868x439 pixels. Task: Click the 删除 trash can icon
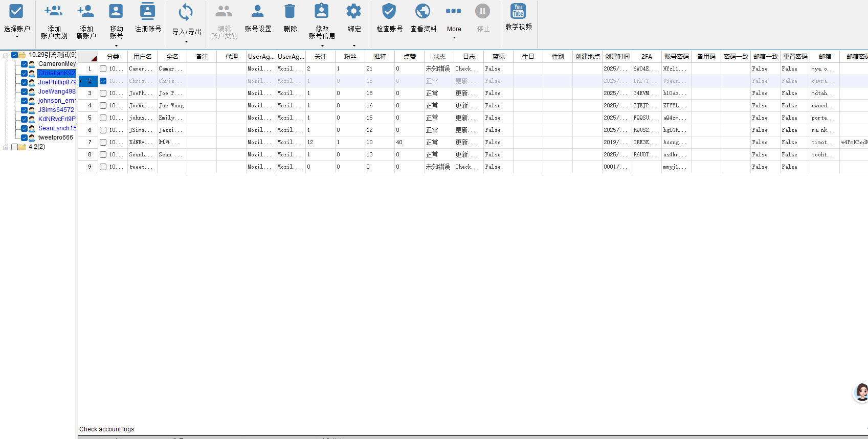click(x=290, y=11)
